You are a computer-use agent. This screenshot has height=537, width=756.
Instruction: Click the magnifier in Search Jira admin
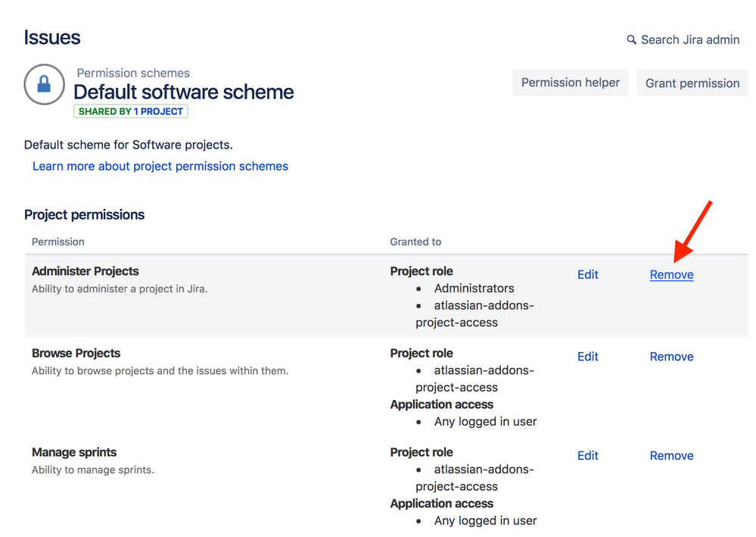[633, 39]
